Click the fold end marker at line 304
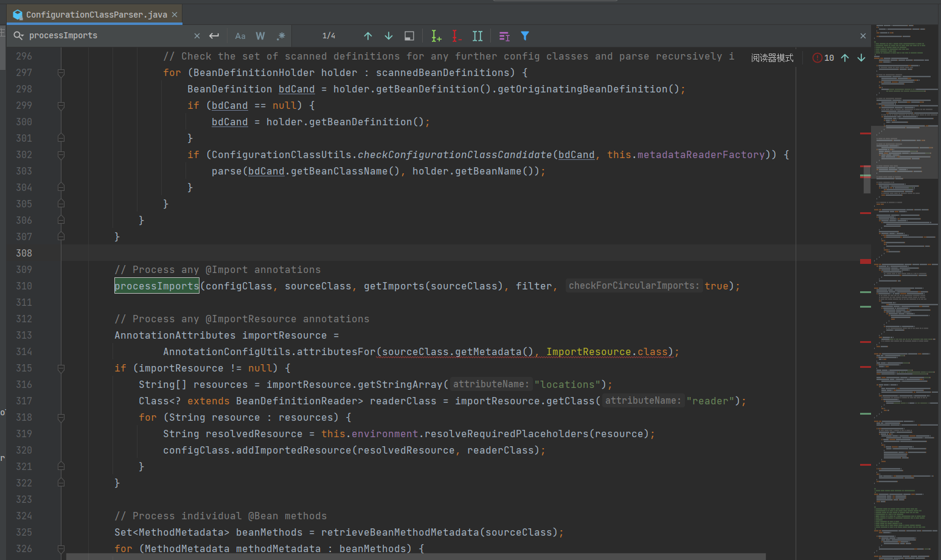Viewport: 941px width, 560px height. 61,188
